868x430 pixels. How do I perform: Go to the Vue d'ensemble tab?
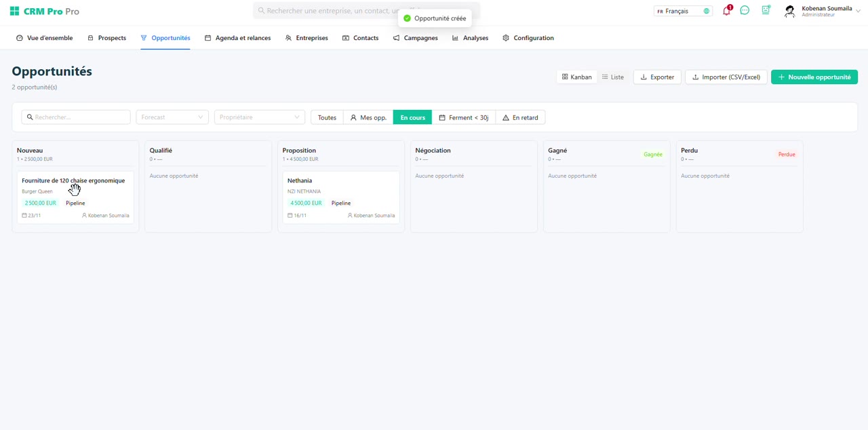[44, 38]
